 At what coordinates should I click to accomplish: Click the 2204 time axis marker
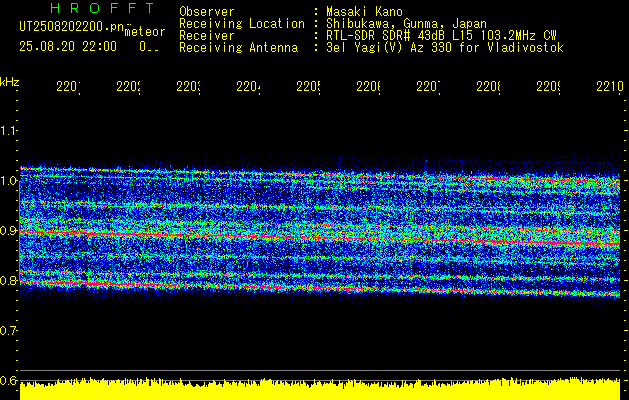point(248,87)
